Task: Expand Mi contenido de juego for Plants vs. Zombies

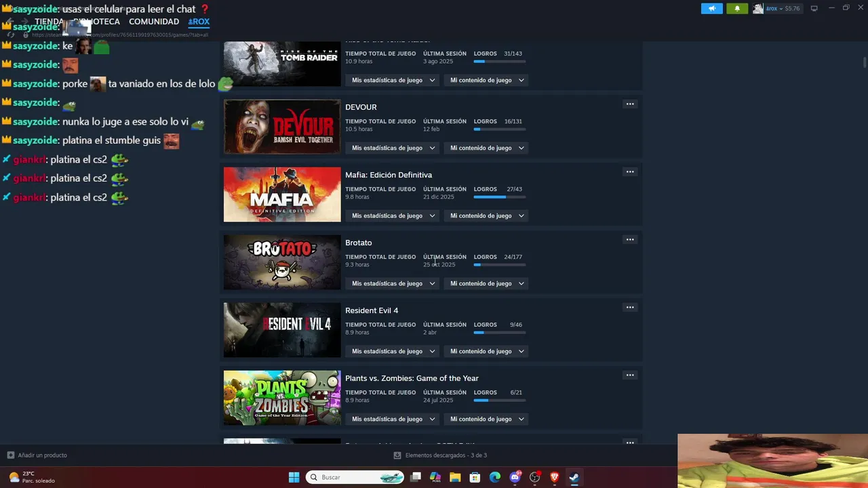Action: (x=486, y=419)
